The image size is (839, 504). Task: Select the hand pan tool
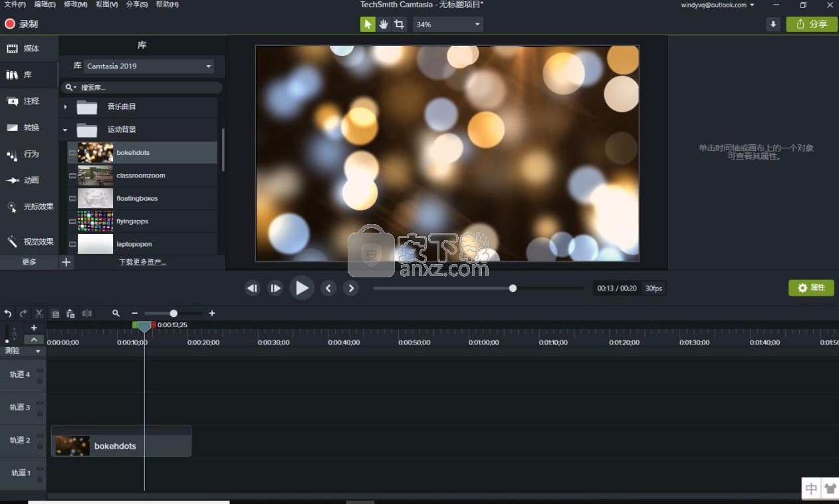(x=384, y=25)
